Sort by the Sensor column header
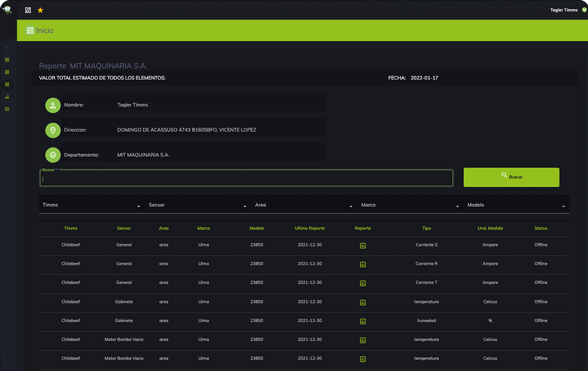The width and height of the screenshot is (588, 371). click(x=124, y=229)
